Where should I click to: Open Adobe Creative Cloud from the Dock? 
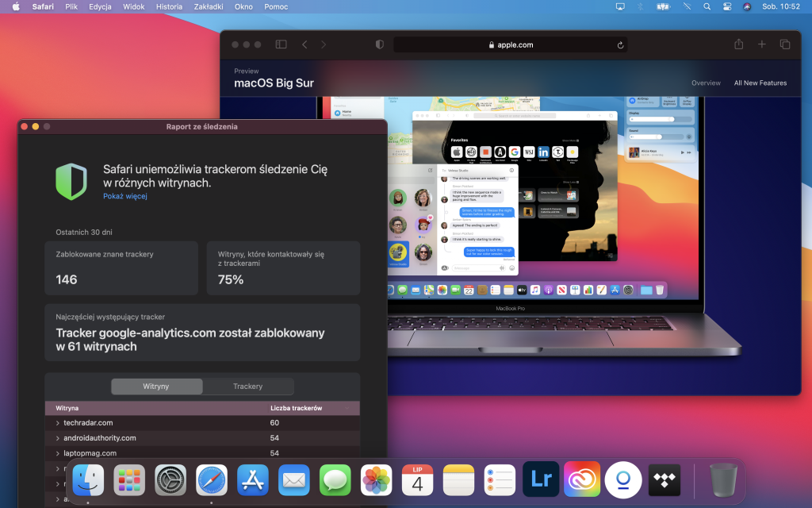(582, 479)
